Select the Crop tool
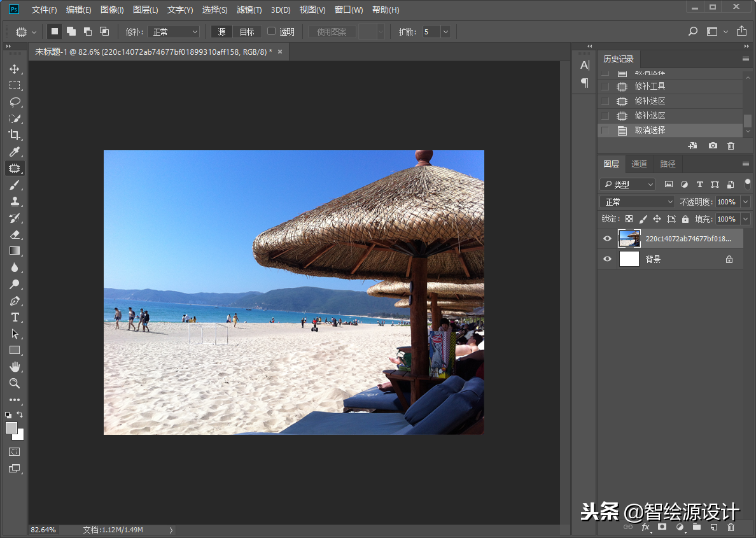Viewport: 756px width, 538px height. pos(15,135)
